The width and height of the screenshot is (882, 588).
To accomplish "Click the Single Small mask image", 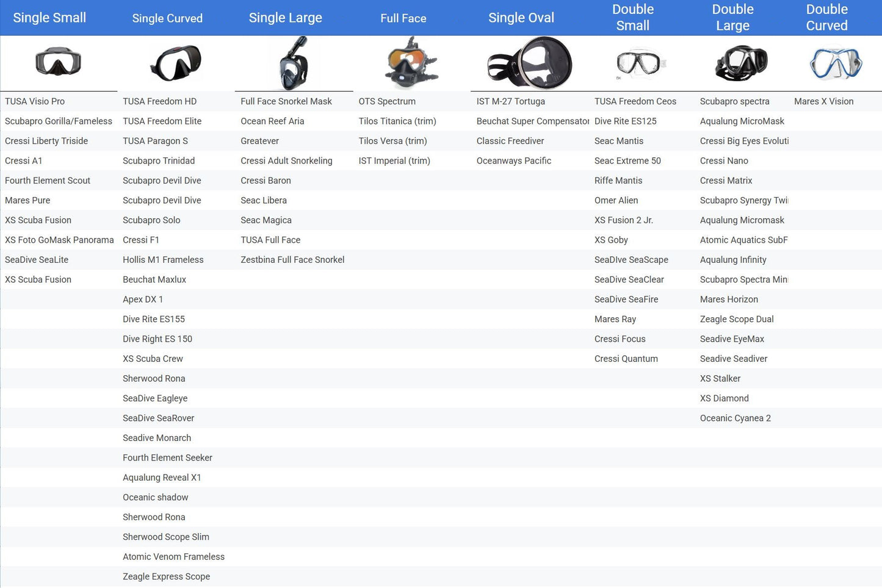I will 58,62.
